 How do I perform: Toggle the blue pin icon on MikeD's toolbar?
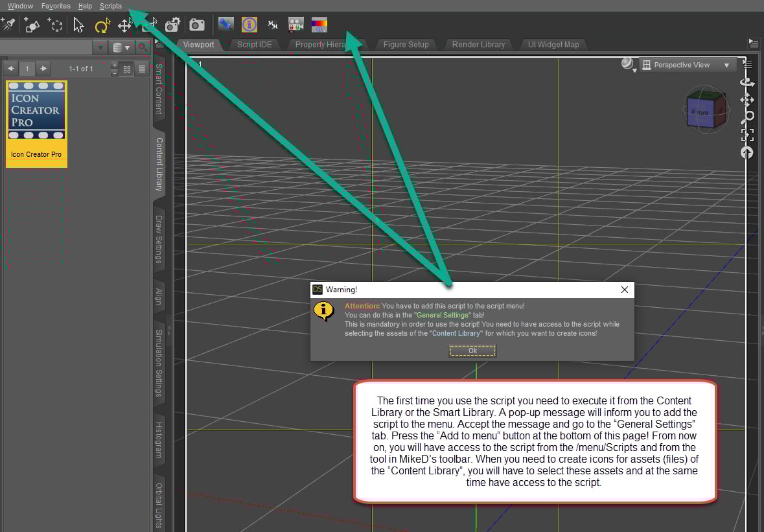225,25
